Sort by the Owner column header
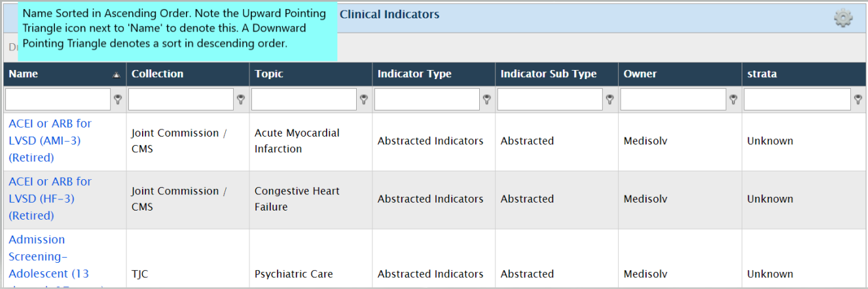The image size is (868, 289). [640, 74]
